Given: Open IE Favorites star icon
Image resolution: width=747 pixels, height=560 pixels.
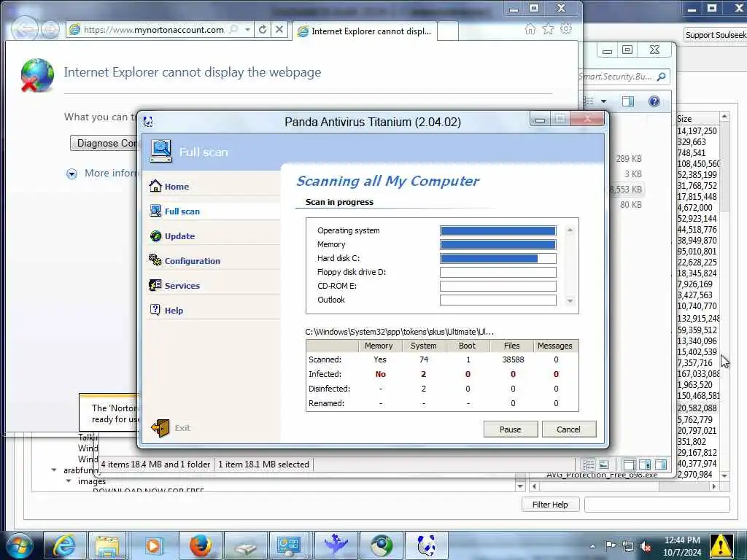Looking at the screenshot, I should pyautogui.click(x=548, y=29).
